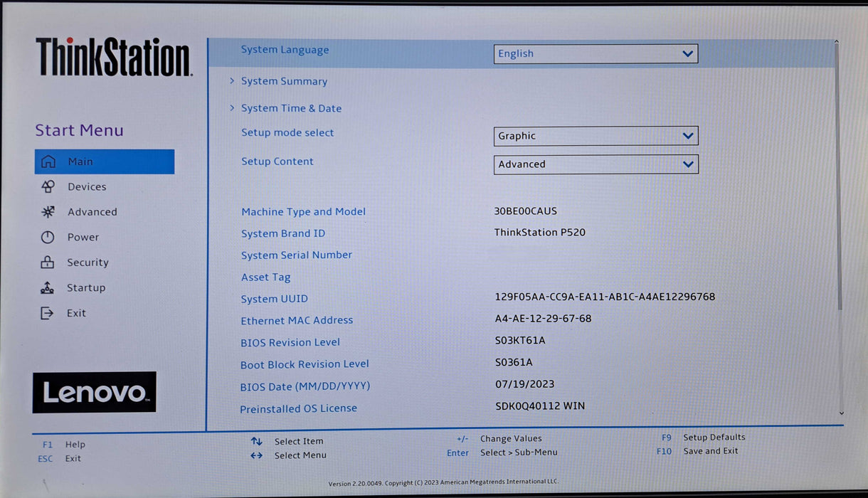Screen dimensions: 868x498
Task: Click the Exit door-arrow icon
Action: [x=48, y=313]
